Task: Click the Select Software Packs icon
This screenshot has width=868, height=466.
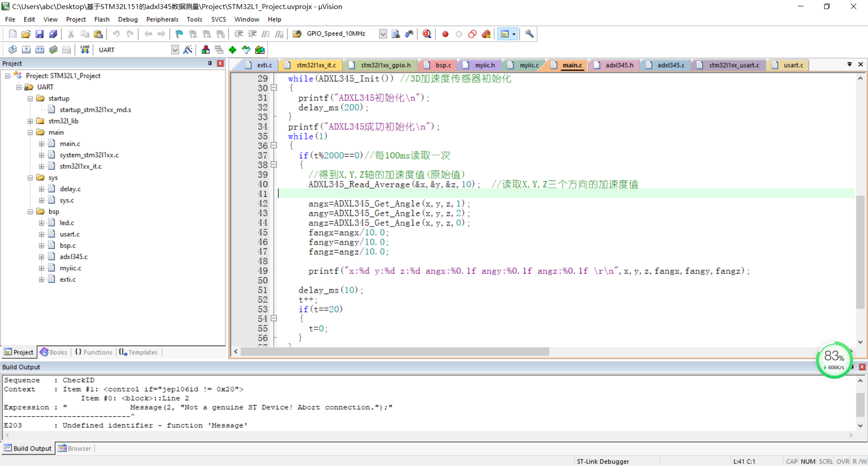Action: pos(246,50)
